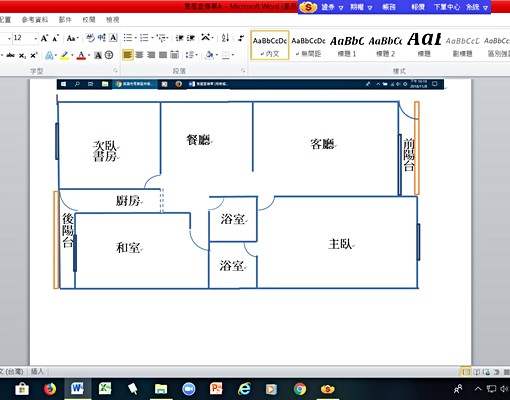Apply the 副標題 style
Image resolution: width=510 pixels, height=400 pixels.
point(462,45)
